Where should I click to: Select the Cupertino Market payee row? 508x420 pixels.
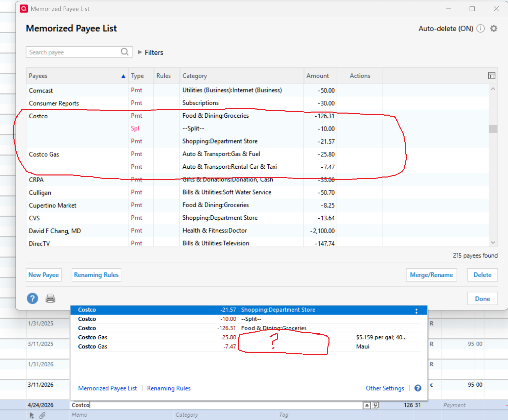257,205
